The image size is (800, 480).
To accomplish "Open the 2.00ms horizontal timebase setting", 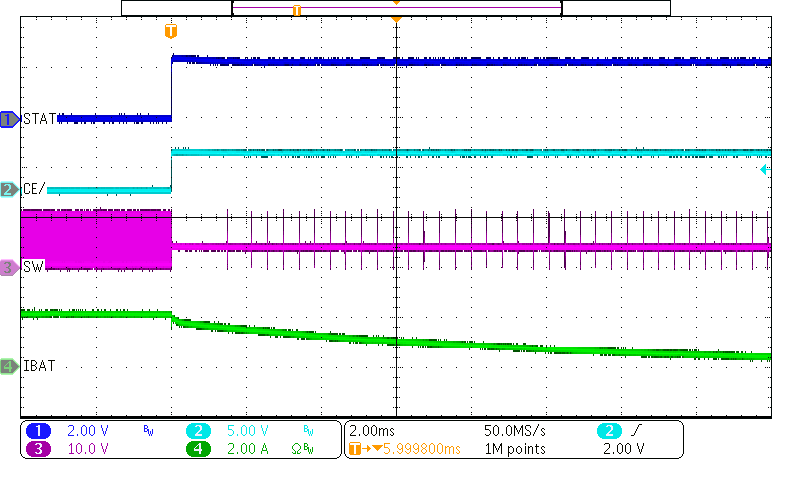I will click(372, 430).
